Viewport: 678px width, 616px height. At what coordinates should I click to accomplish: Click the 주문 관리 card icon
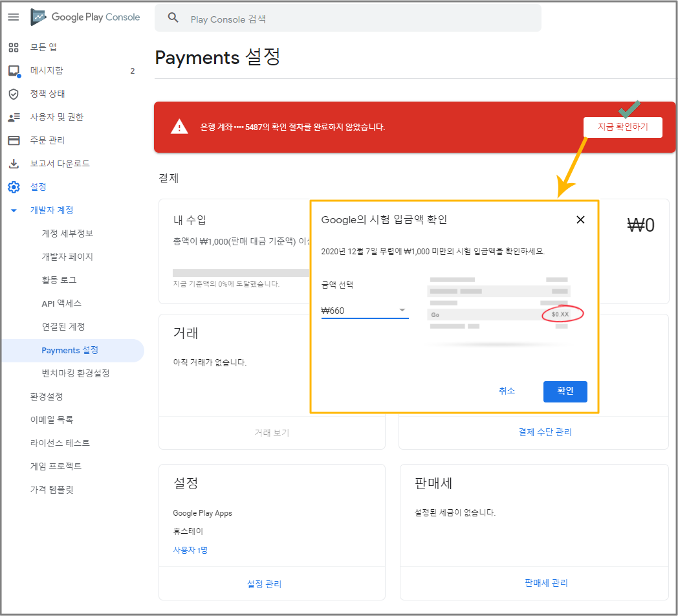(x=14, y=140)
